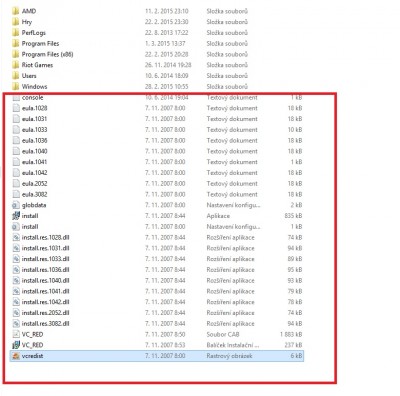This screenshot has width=400, height=396.
Task: Select the file name install.res.1031.dll
Action: [x=46, y=248]
